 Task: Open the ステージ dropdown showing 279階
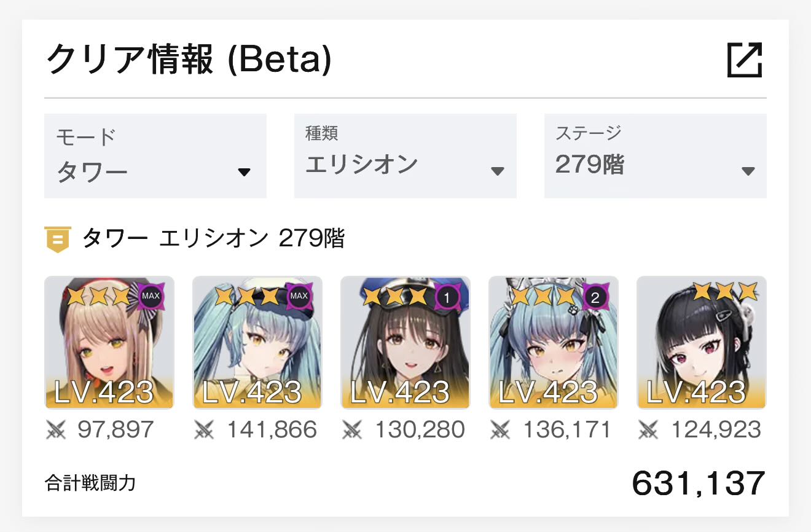tap(656, 156)
